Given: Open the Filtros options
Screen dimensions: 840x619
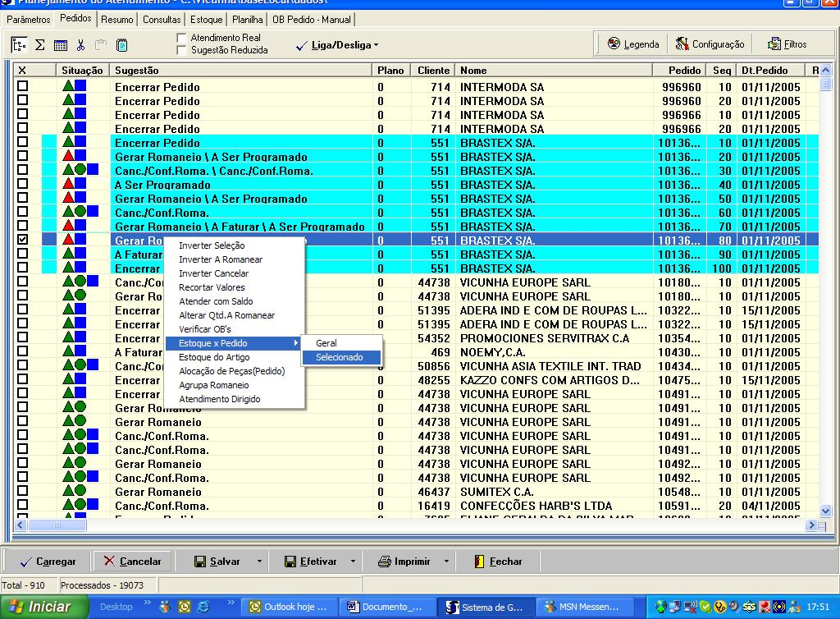Looking at the screenshot, I should tap(787, 44).
